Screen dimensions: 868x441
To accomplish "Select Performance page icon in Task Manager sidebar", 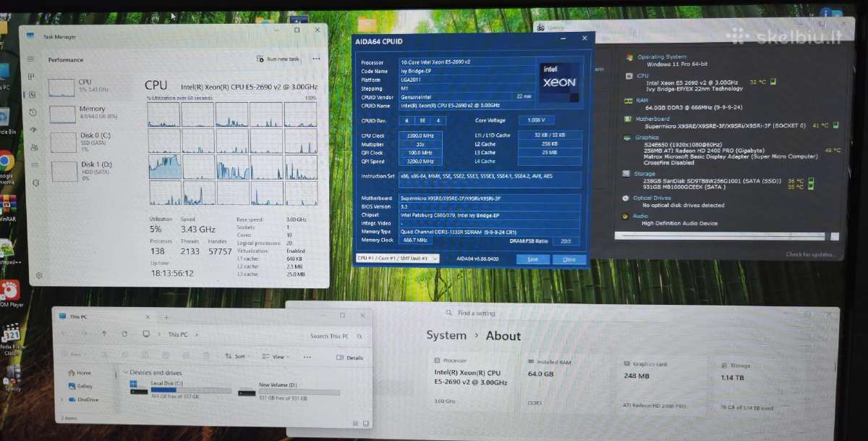I will [31, 95].
